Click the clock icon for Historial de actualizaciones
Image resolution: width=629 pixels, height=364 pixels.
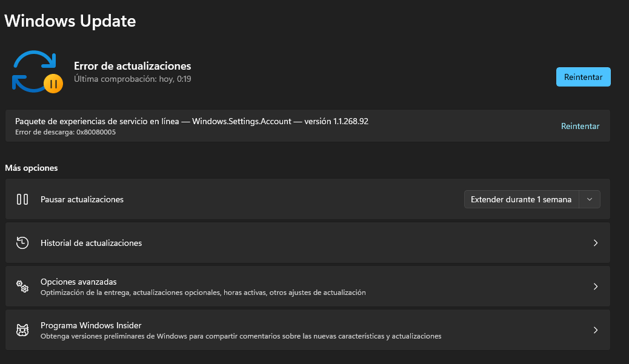(x=22, y=243)
